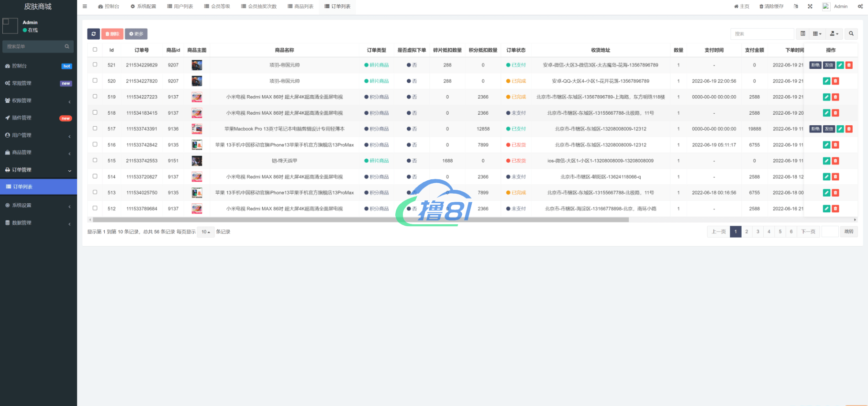Open the rows-per-page dropdown showing 10
This screenshot has width=868, height=406.
206,232
